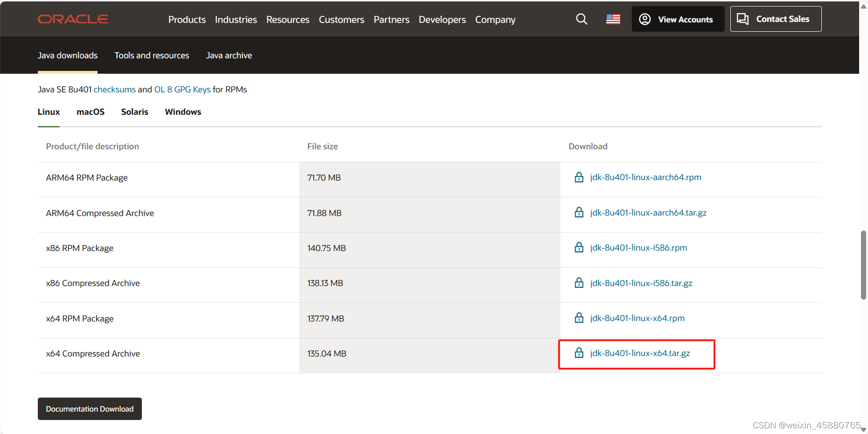Click the '138.13 MB' file size
The height and width of the screenshot is (434, 868).
(325, 283)
